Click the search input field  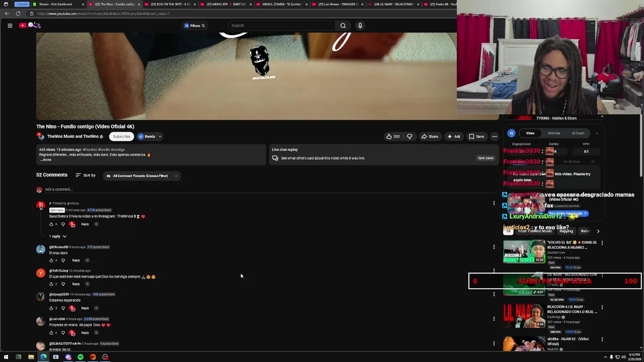pyautogui.click(x=282, y=26)
